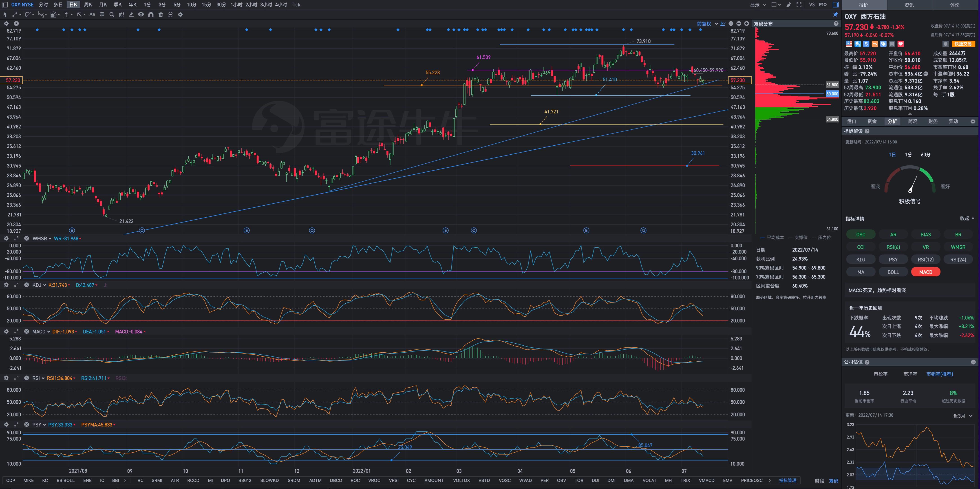Expand the MACD indicator panel
This screenshot has height=489, width=980.
tap(16, 331)
